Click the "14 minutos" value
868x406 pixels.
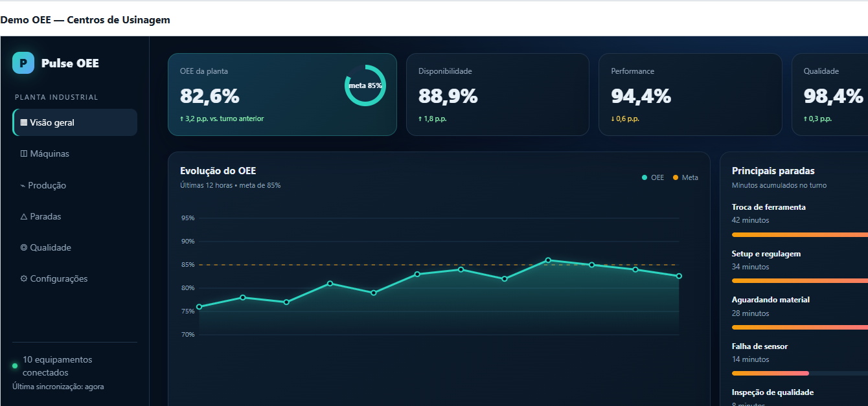click(x=751, y=359)
